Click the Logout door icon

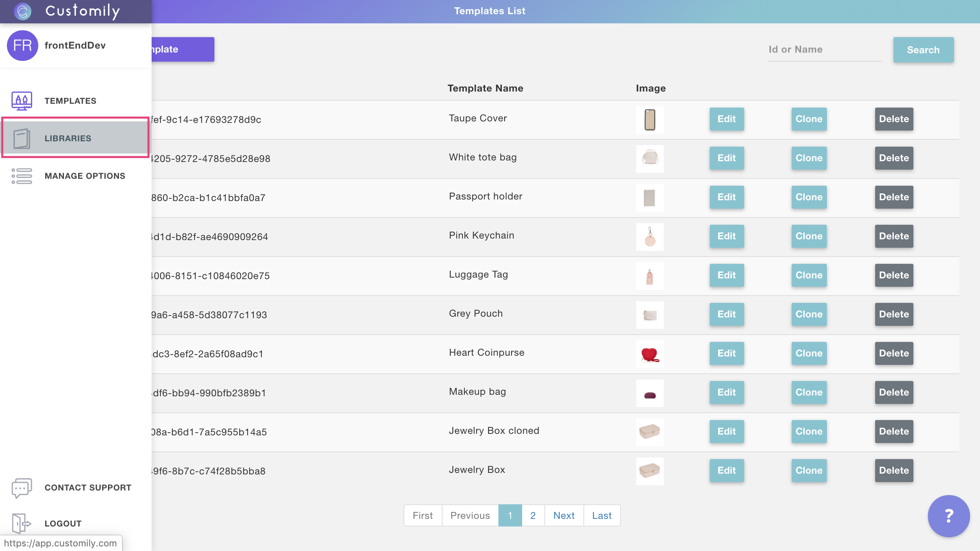tap(21, 523)
